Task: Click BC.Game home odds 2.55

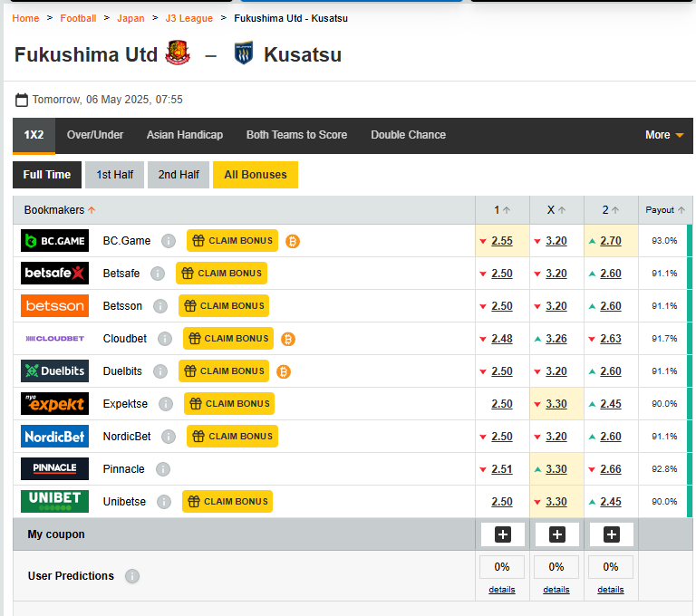Action: 502,241
